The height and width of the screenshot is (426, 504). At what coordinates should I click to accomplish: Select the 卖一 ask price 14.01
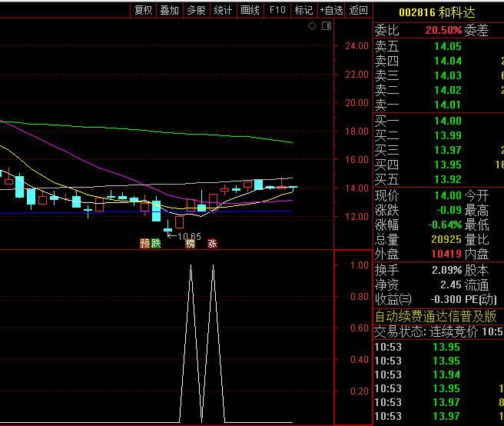pos(448,105)
